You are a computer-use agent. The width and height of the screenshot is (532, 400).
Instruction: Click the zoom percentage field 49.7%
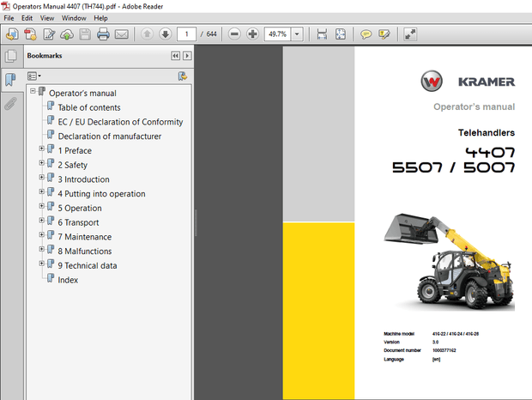coord(277,34)
